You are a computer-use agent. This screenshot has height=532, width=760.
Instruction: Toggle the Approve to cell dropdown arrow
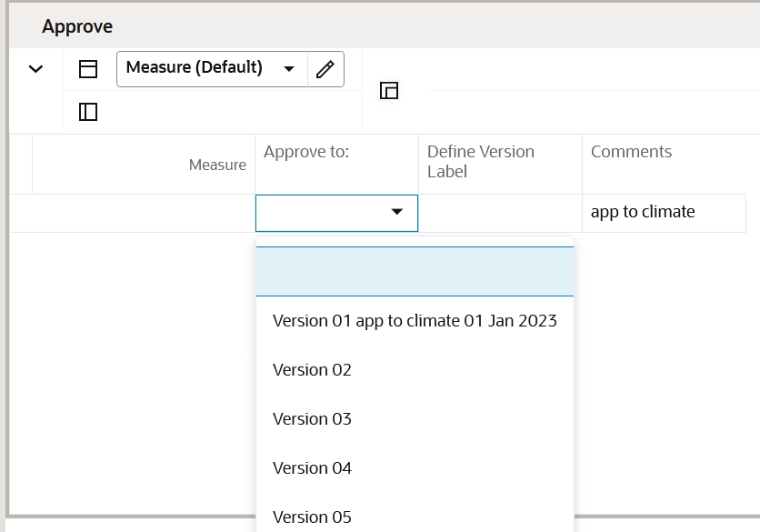pos(396,212)
